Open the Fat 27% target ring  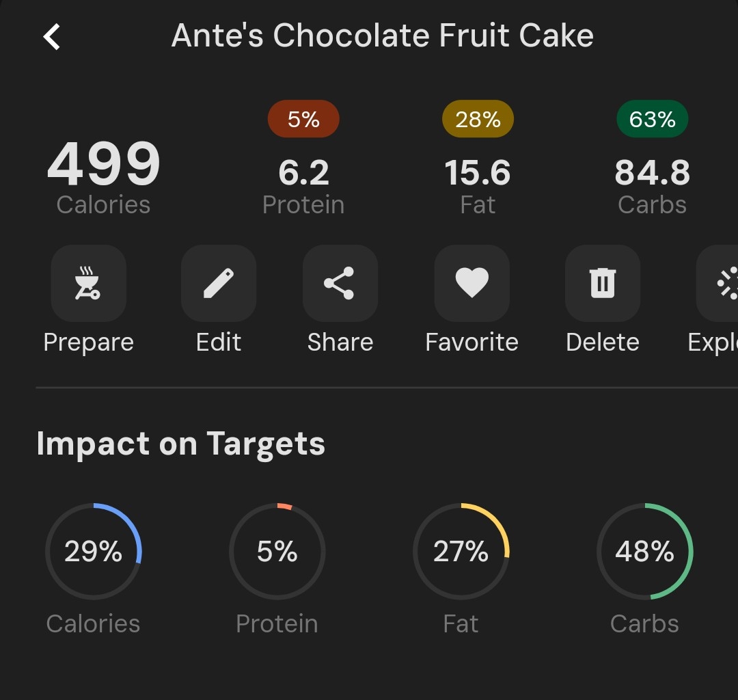tap(461, 552)
